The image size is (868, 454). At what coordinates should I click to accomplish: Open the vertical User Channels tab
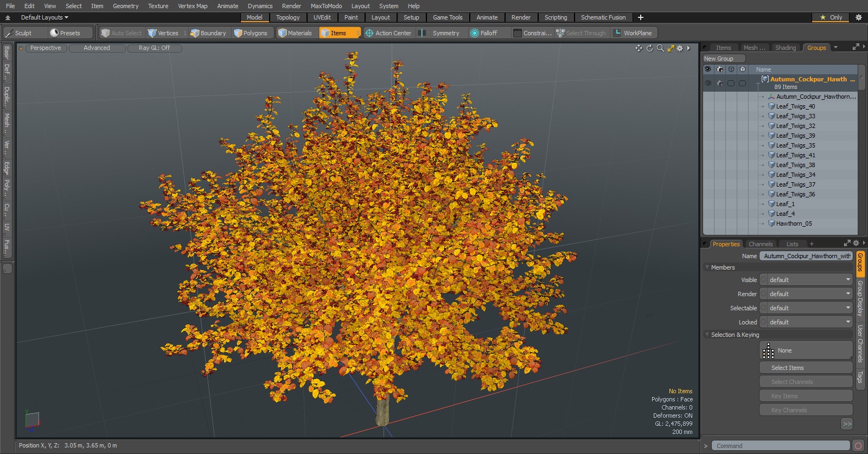(860, 343)
